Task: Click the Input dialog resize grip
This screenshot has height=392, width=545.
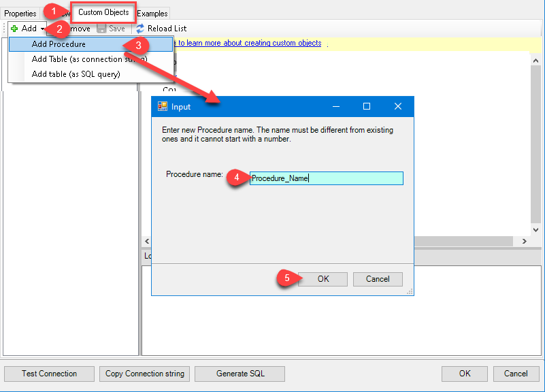Action: pos(410,291)
